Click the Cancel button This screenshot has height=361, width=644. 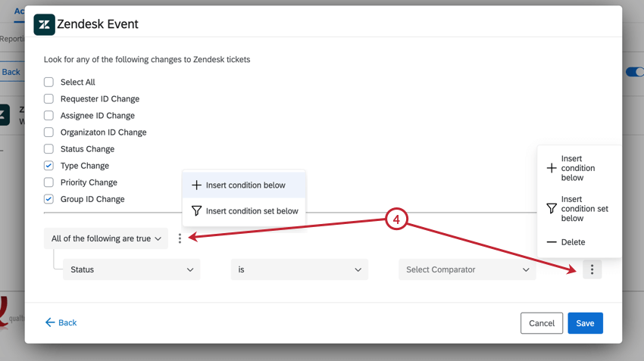pyautogui.click(x=542, y=323)
